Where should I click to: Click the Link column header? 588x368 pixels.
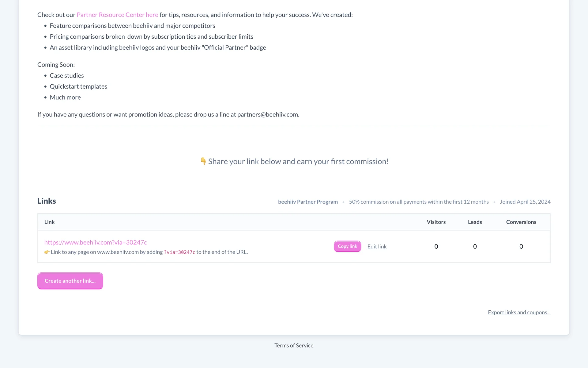[49, 222]
